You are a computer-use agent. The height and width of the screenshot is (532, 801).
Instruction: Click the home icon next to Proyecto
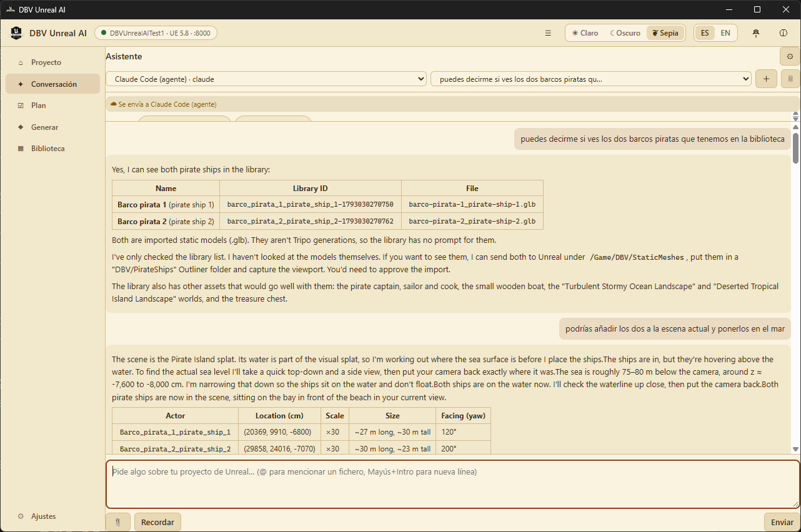pyautogui.click(x=21, y=62)
